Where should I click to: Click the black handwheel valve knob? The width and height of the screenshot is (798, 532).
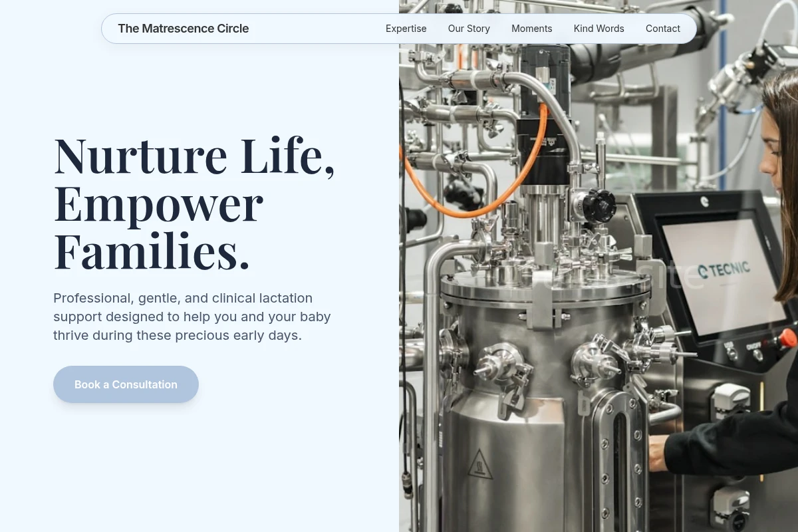click(598, 205)
